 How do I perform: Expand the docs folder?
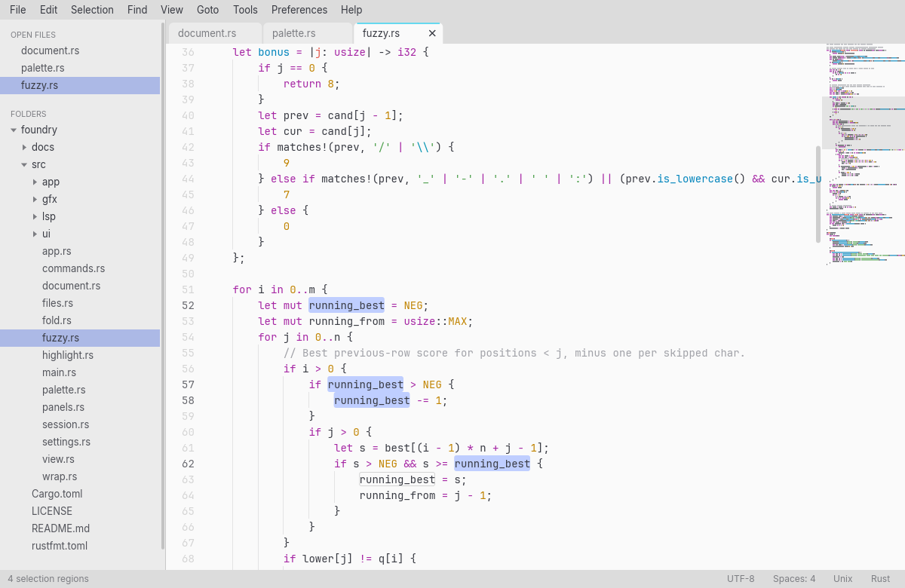click(x=24, y=147)
